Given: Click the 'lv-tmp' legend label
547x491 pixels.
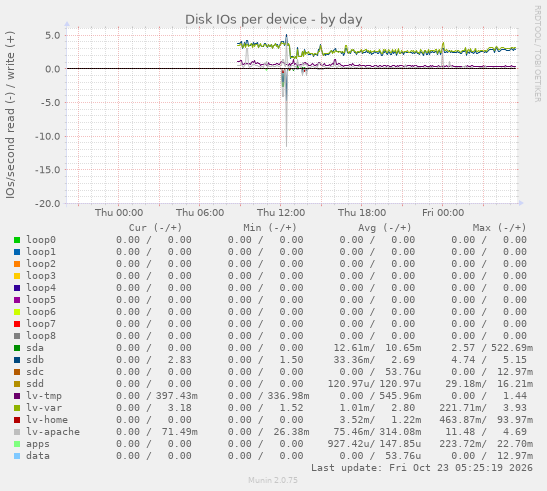Looking at the screenshot, I should point(44,396).
